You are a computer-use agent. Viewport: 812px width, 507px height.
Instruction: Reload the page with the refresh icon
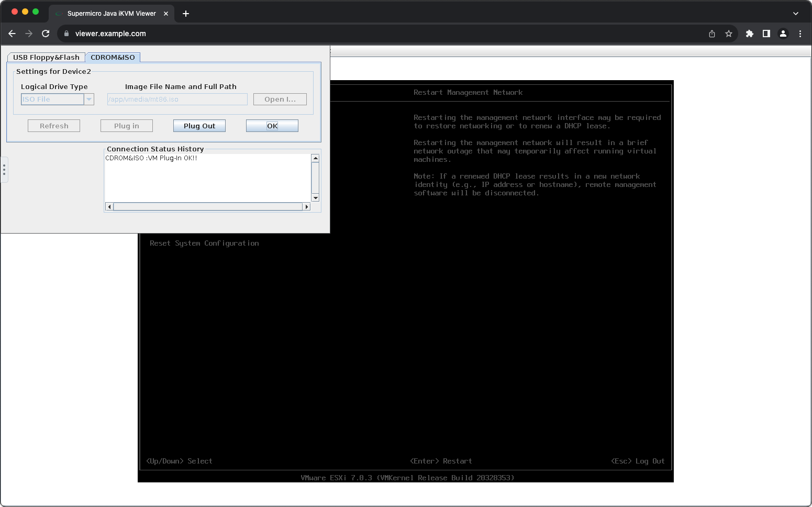coord(46,34)
